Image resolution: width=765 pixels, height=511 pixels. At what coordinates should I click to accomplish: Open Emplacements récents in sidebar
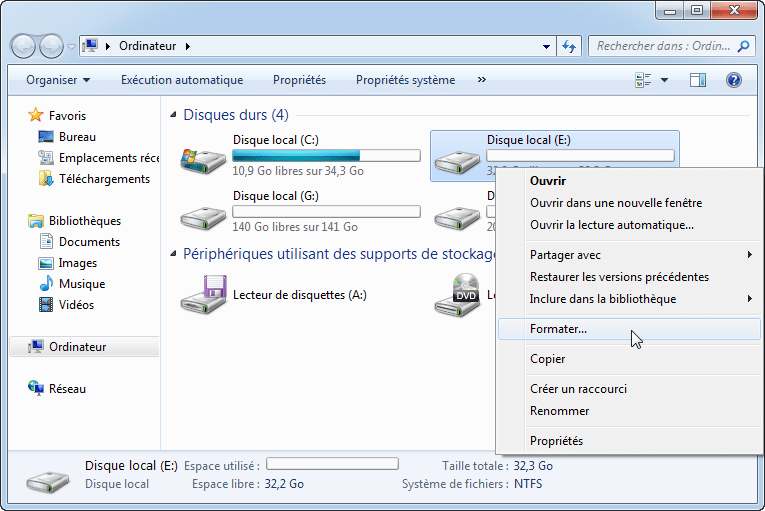[99, 158]
